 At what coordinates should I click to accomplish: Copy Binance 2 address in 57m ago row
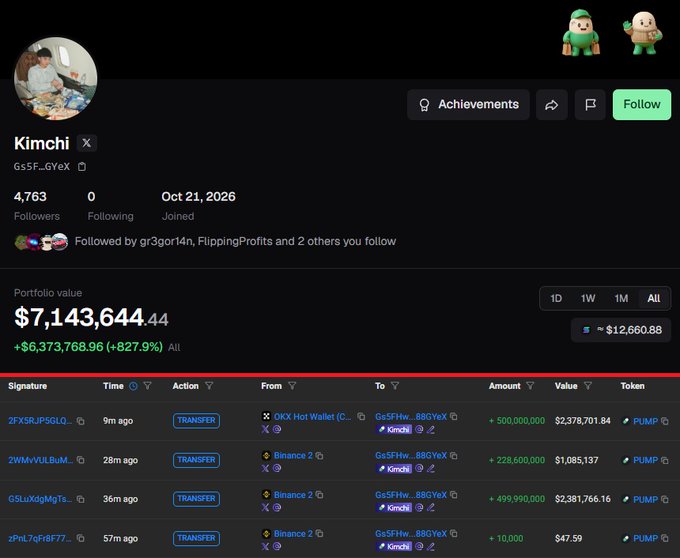tap(320, 534)
